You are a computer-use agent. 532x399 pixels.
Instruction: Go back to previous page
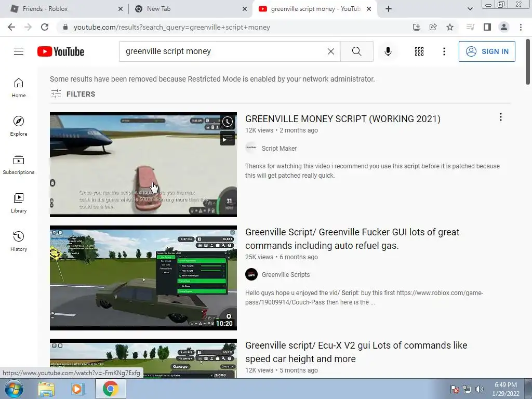tap(11, 27)
